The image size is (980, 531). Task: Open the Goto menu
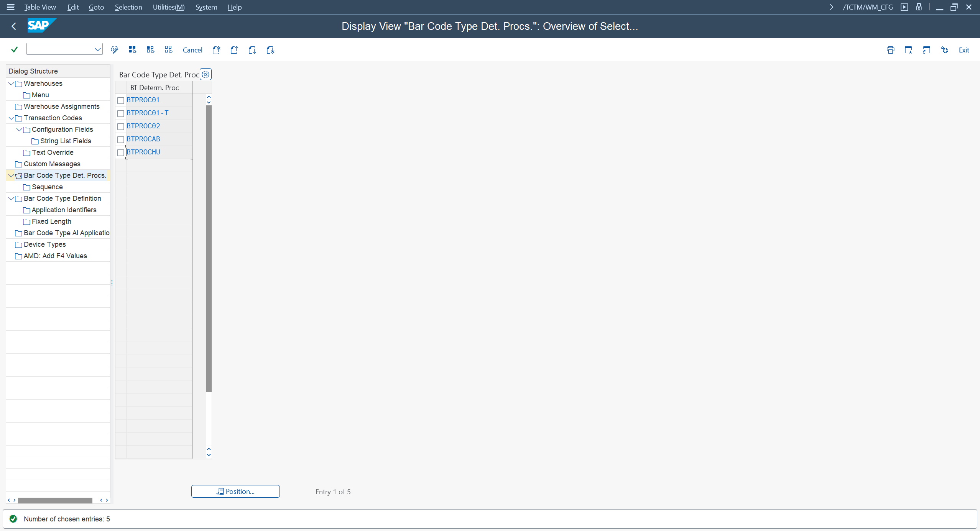(96, 7)
